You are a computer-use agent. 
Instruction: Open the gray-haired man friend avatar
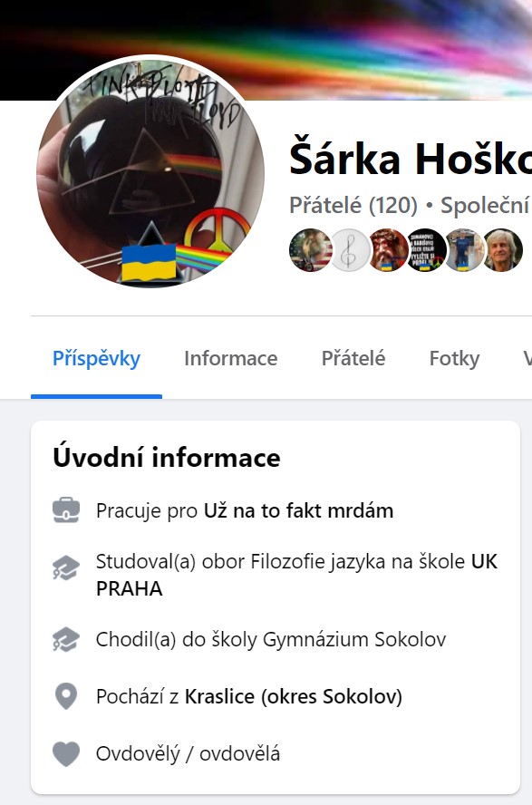502,250
